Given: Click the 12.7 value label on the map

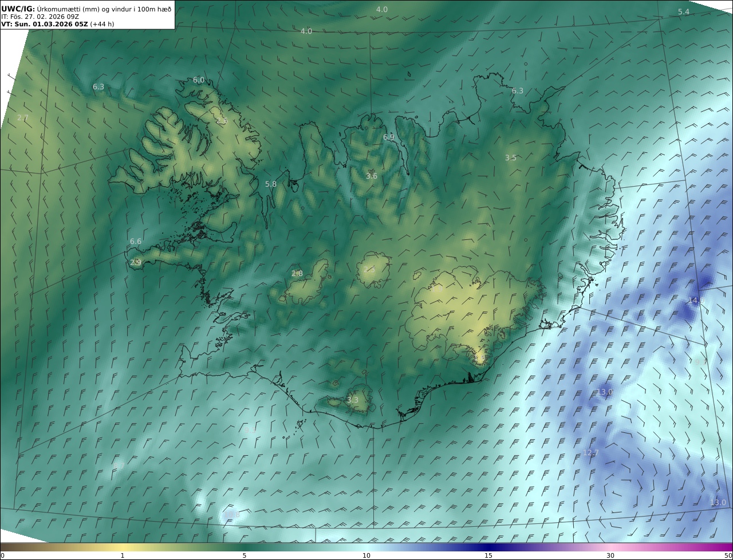Looking at the screenshot, I should pos(590,453).
